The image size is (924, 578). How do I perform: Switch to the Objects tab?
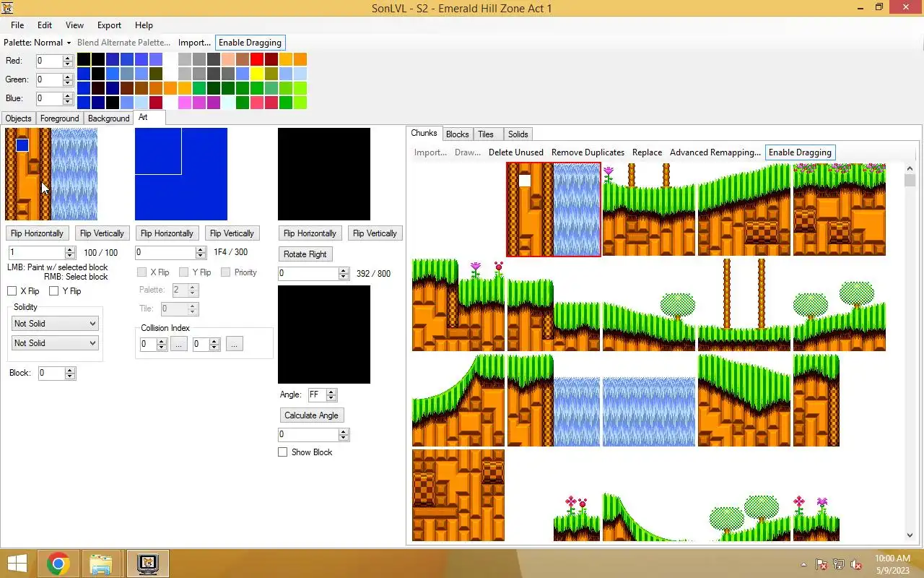coord(18,118)
